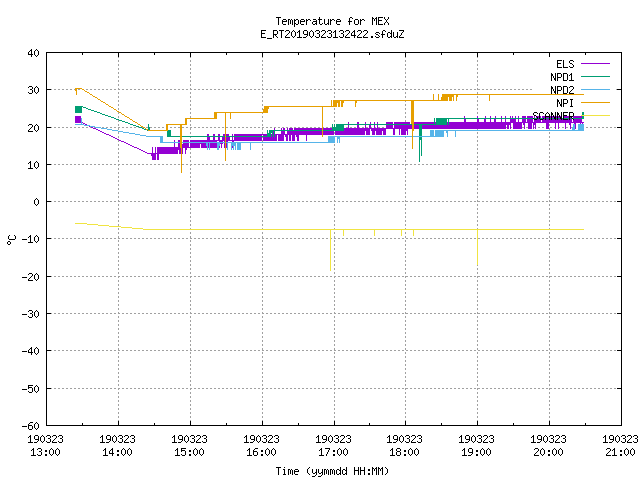
Task: Click the 'Time (yymmdd HH:MM)' axis title
Action: [x=332, y=471]
